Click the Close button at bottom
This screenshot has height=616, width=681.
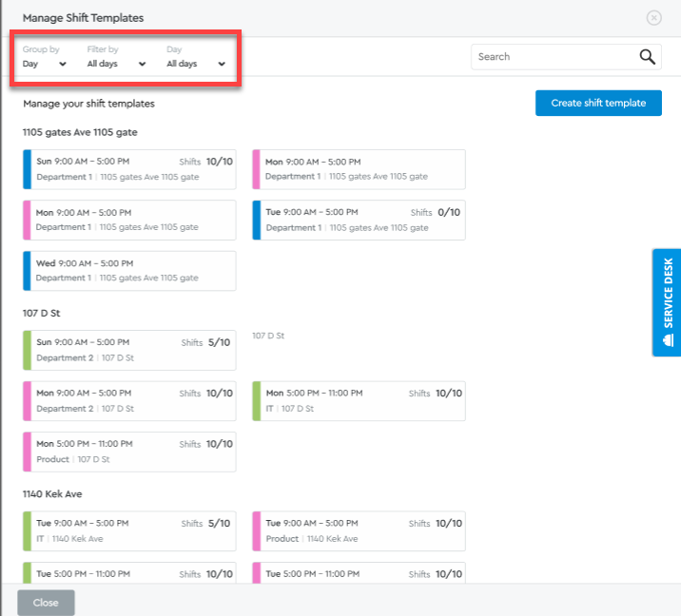(46, 602)
